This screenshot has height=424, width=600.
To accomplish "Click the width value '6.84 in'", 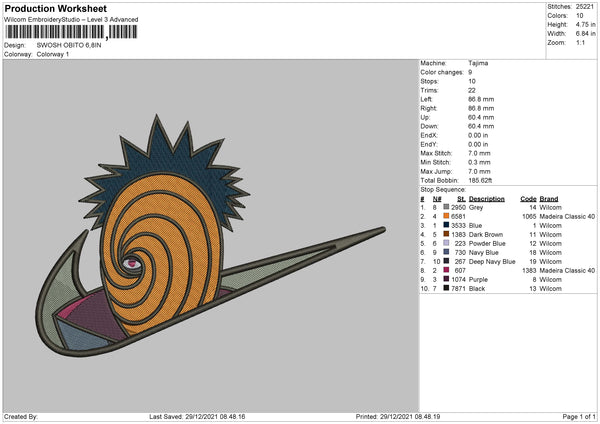I will click(x=585, y=34).
